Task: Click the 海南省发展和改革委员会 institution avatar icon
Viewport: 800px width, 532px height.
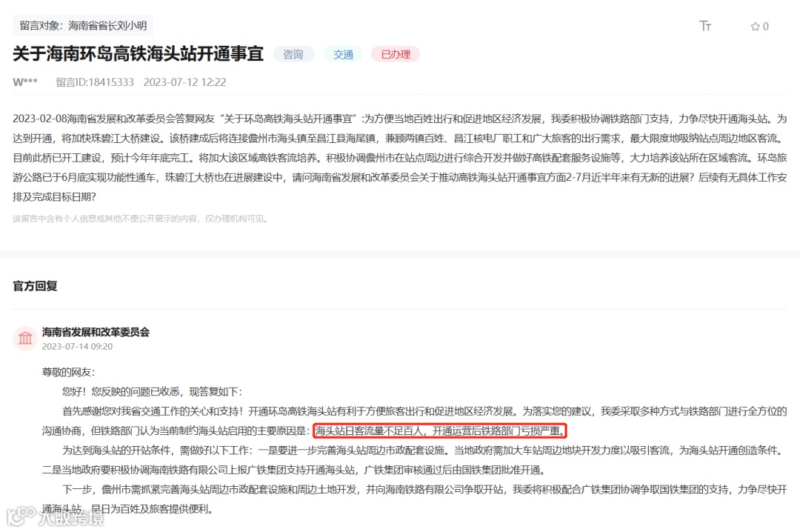Action: 25,338
